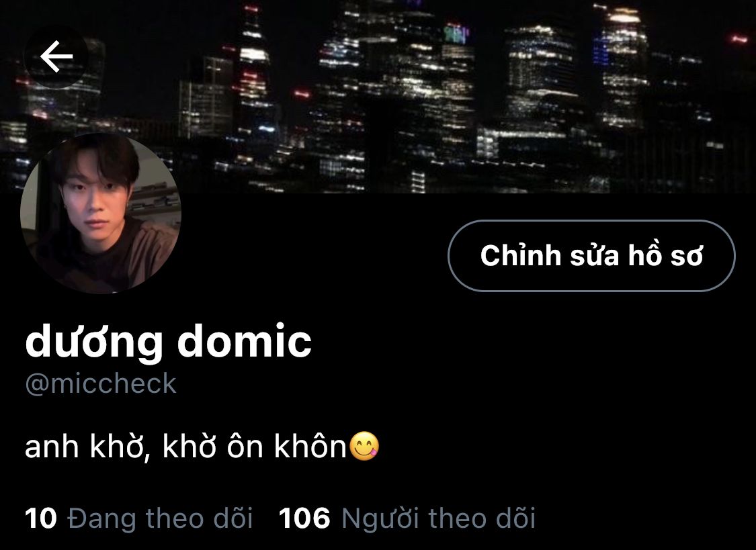756x550 pixels.
Task: Click the Chỉnh sửa hồ sơ button
Action: coord(591,256)
